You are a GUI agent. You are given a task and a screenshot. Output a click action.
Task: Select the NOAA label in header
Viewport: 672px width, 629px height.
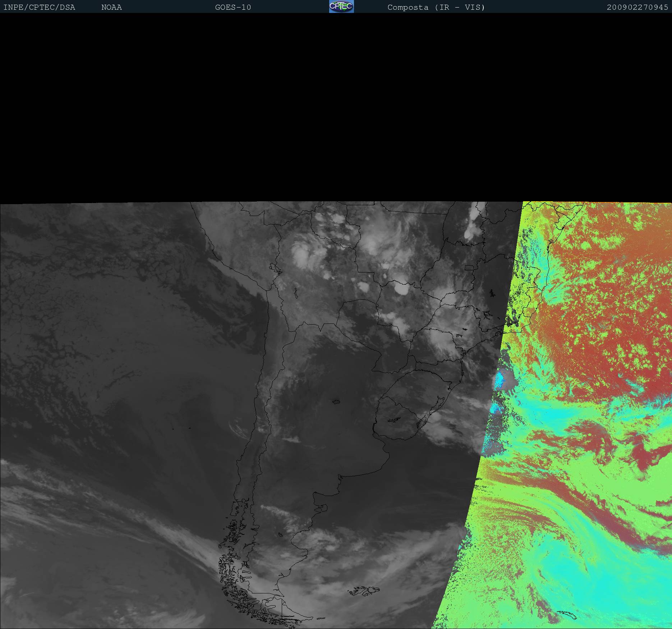pos(111,7)
